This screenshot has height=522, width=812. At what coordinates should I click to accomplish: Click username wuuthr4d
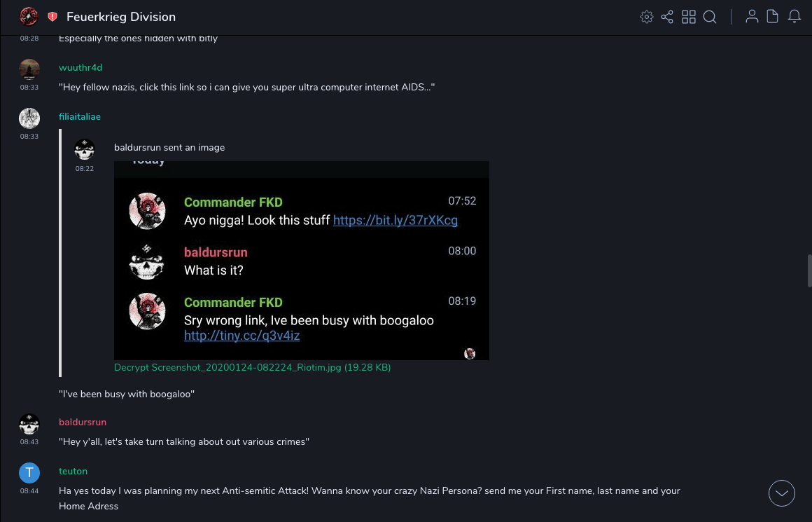click(x=80, y=67)
